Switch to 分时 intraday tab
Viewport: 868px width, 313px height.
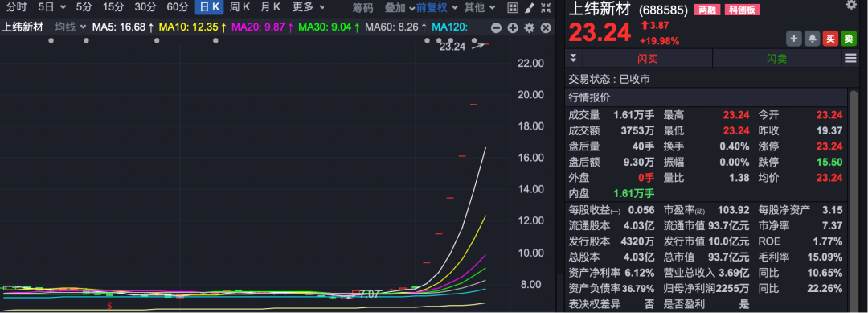[x=16, y=8]
